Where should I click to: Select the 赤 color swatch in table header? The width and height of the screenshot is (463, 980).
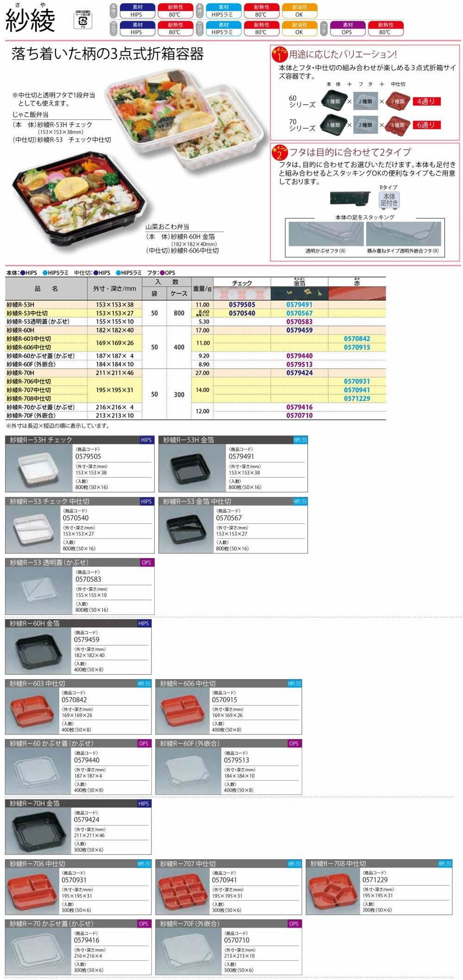click(x=357, y=293)
